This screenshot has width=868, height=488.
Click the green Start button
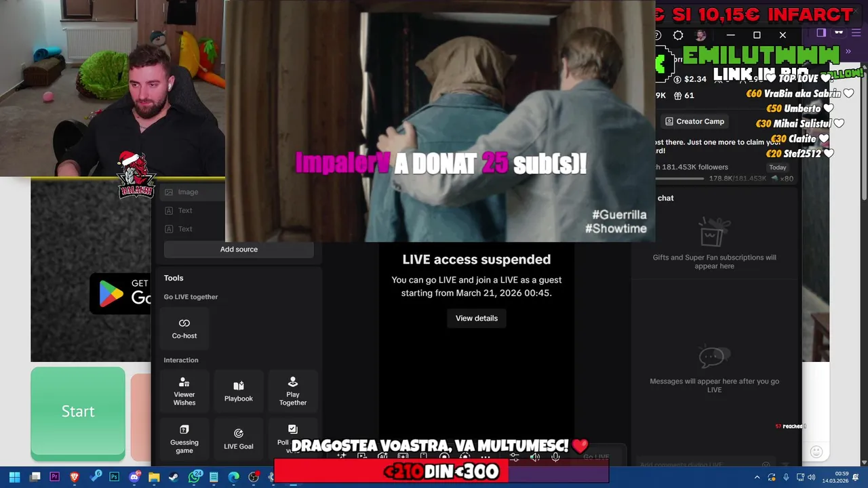(78, 413)
